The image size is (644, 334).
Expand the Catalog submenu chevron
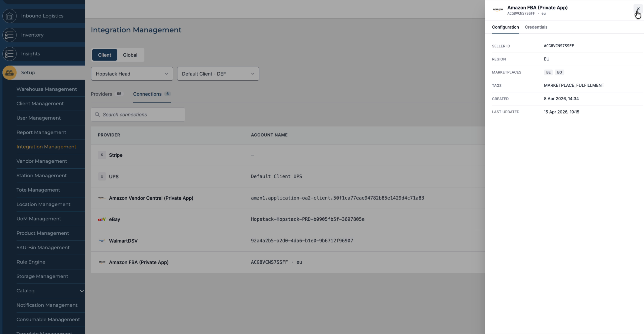[x=82, y=291]
